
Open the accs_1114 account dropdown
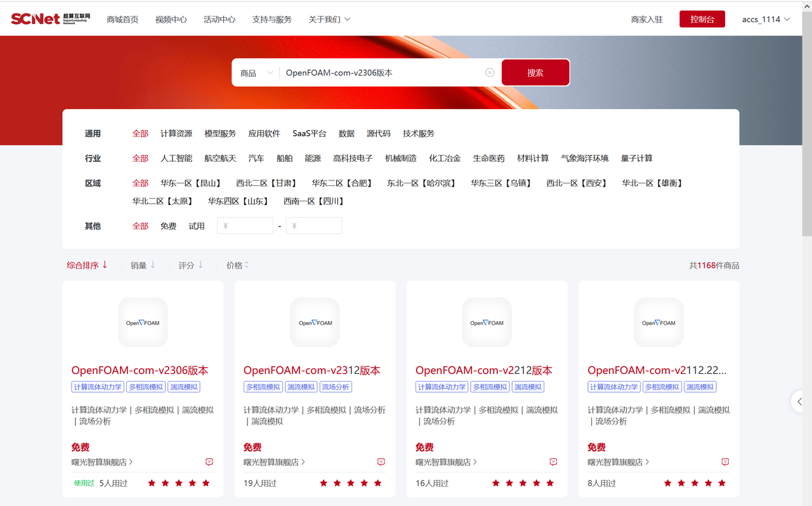766,19
